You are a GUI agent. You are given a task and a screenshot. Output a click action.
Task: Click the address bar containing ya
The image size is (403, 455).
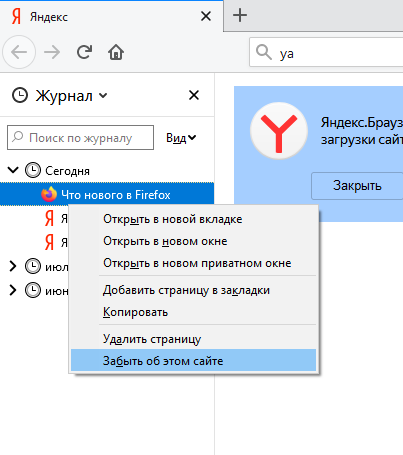[x=326, y=53]
